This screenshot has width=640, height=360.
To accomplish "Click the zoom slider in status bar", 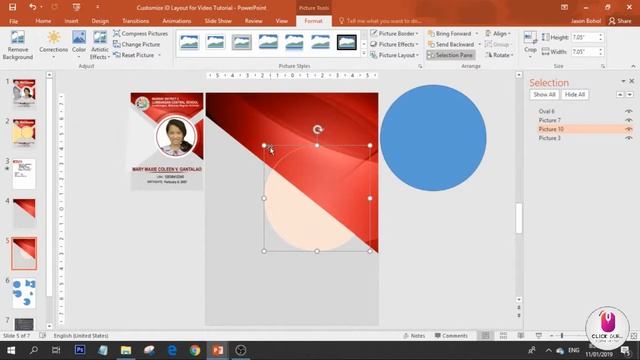I will coord(562,336).
